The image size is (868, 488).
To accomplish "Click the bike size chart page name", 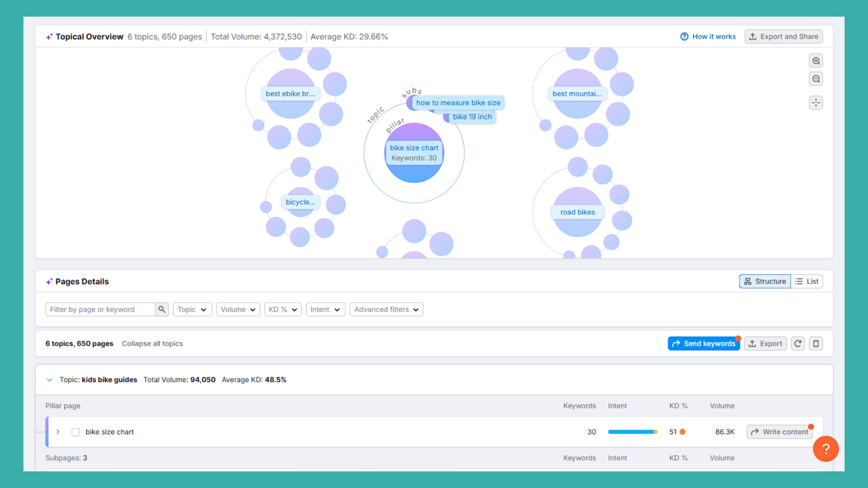I will coord(110,432).
